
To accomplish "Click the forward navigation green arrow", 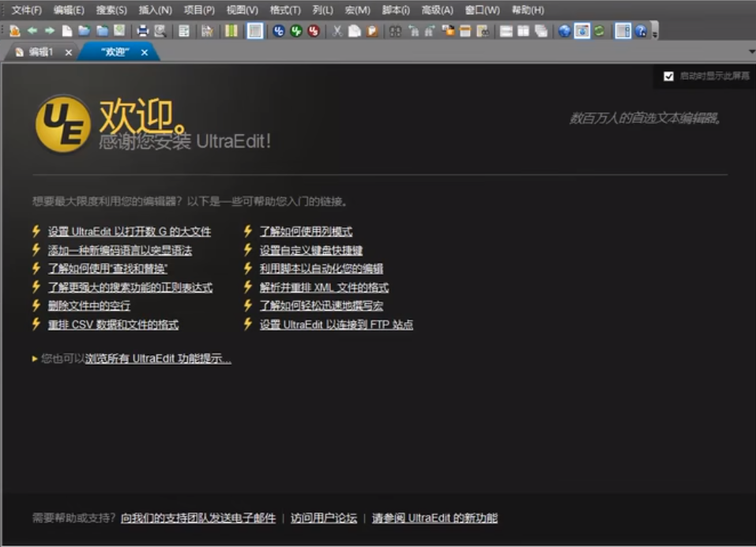I will point(50,31).
